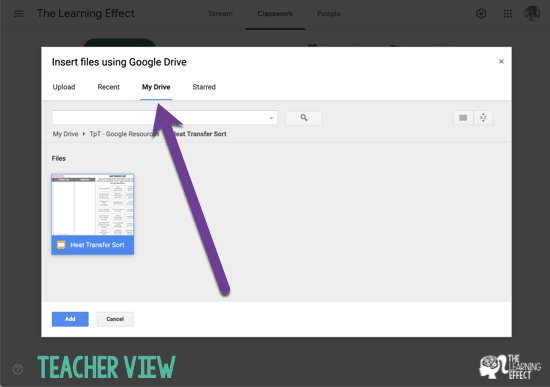The image size is (550, 387).
Task: Go to the Classwork tab
Action: 275,14
